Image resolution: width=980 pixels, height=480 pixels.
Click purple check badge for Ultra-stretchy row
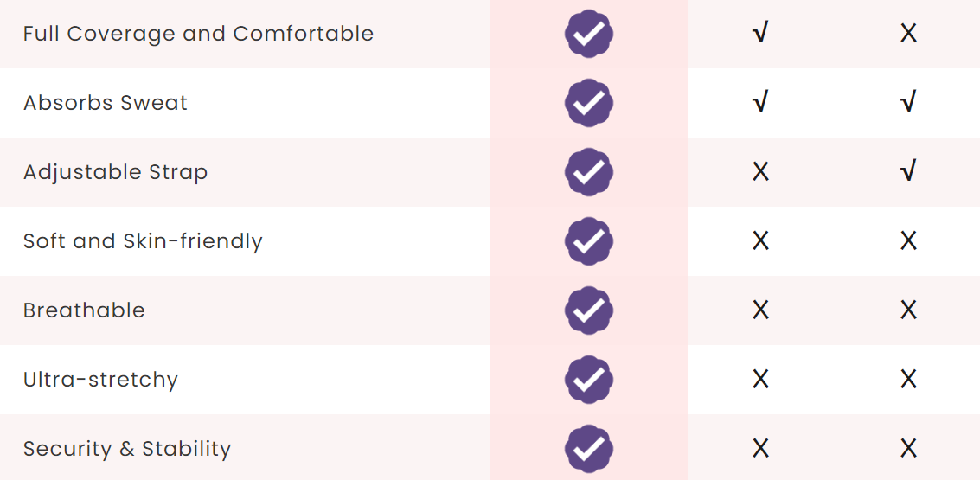[589, 380]
